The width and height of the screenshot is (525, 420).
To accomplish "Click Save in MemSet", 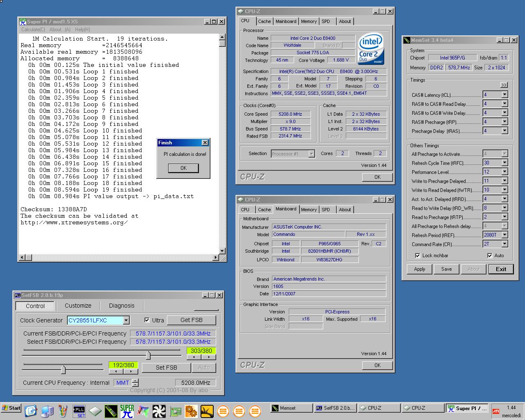I will (447, 269).
